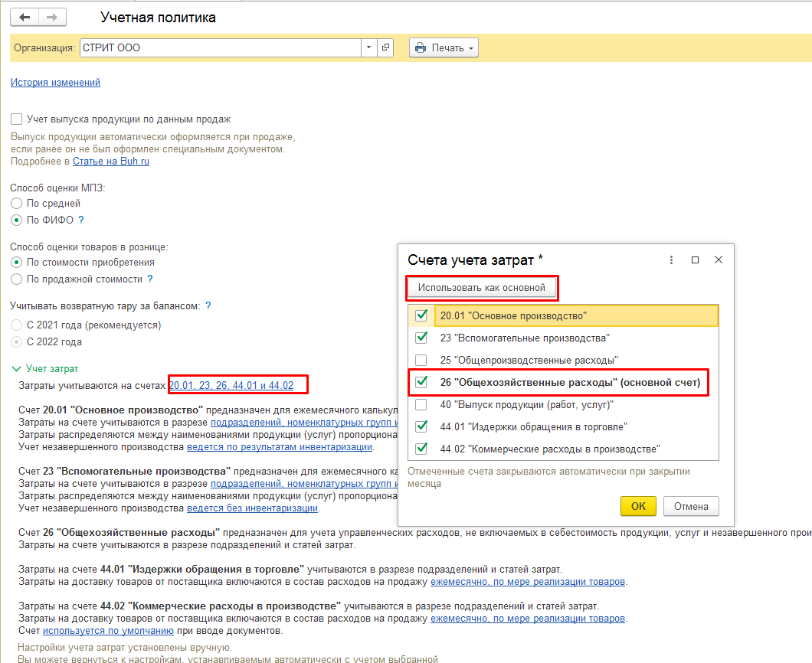Click the Организация field with СТРИТ ООО
Screen dimensions: 812x663
(221, 47)
